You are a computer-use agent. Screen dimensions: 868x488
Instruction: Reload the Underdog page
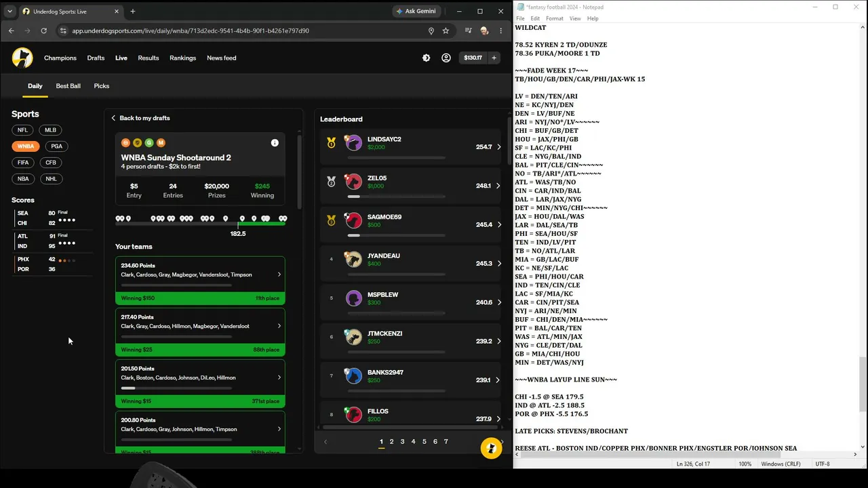pos(43,30)
